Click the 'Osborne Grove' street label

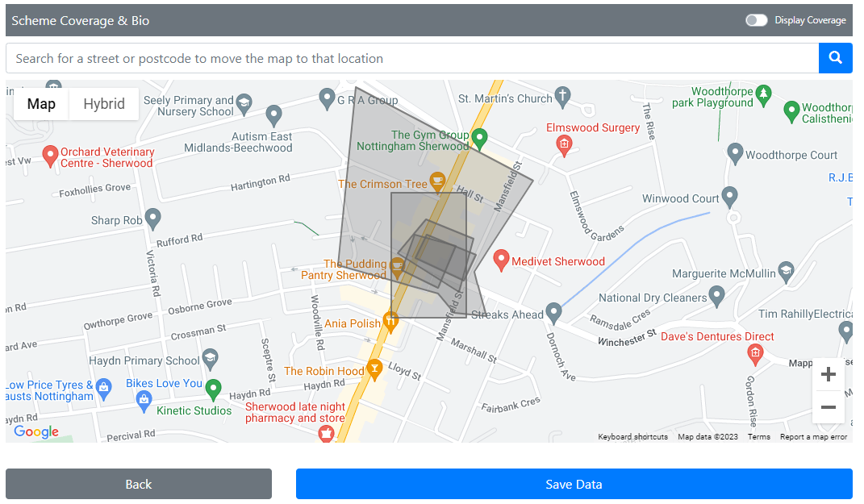point(200,306)
